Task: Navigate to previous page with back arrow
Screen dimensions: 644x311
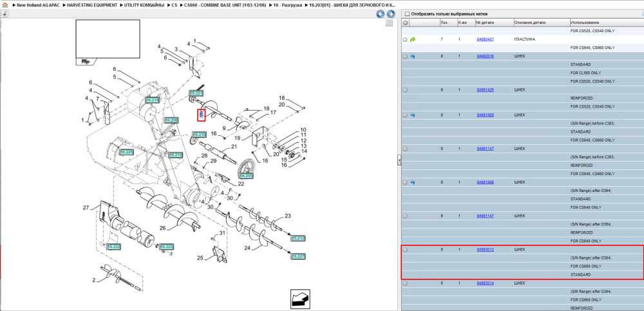Action: 381,14
